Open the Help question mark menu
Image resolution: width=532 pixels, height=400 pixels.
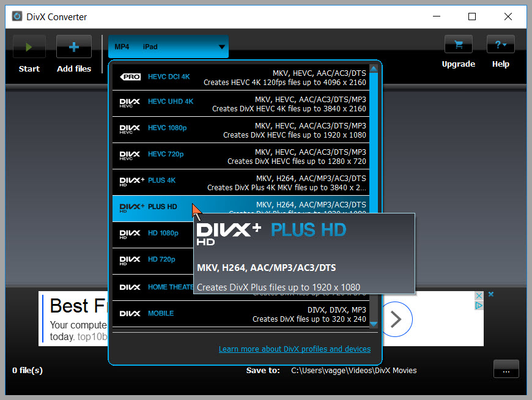pyautogui.click(x=500, y=44)
